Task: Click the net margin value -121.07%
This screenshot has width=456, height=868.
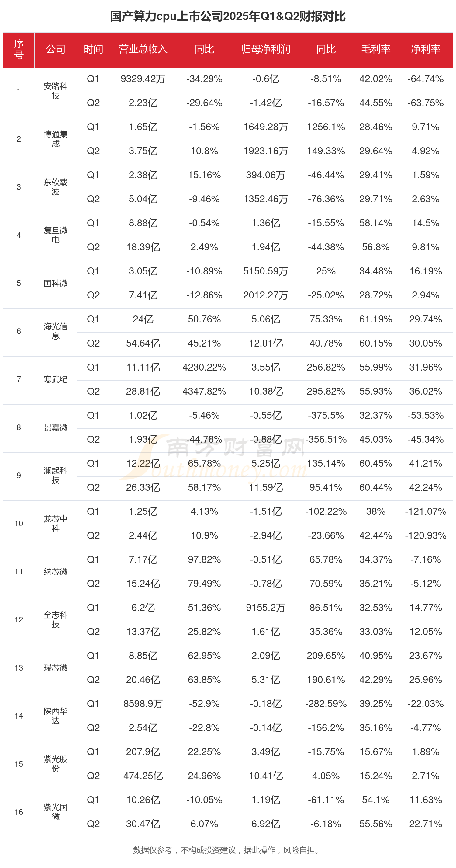Action: tap(425, 511)
